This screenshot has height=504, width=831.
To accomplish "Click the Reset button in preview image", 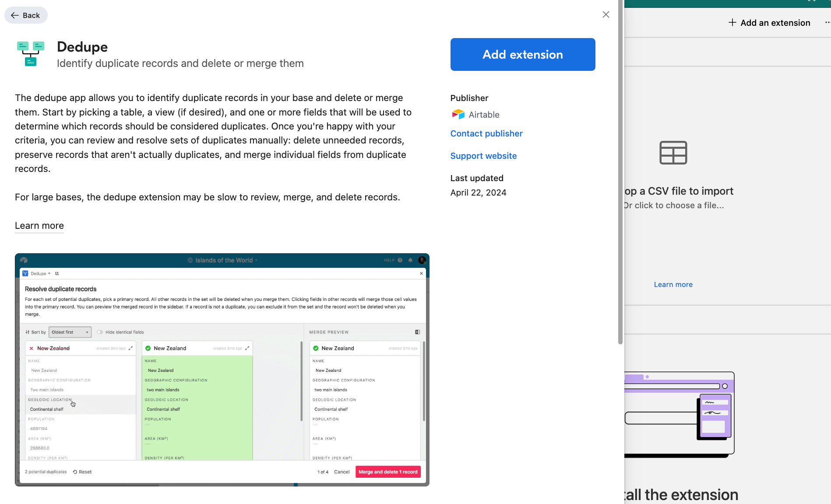I will [x=82, y=472].
